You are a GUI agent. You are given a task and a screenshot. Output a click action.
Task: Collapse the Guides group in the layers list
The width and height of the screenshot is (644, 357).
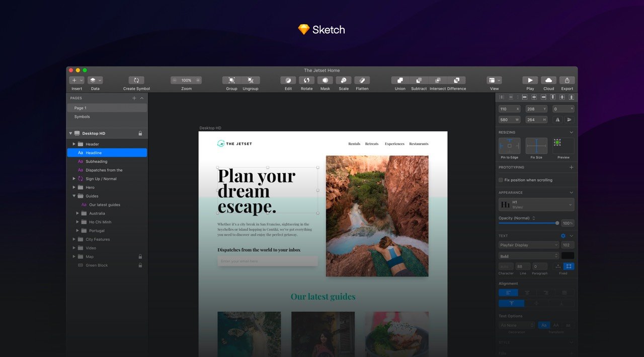tap(73, 196)
